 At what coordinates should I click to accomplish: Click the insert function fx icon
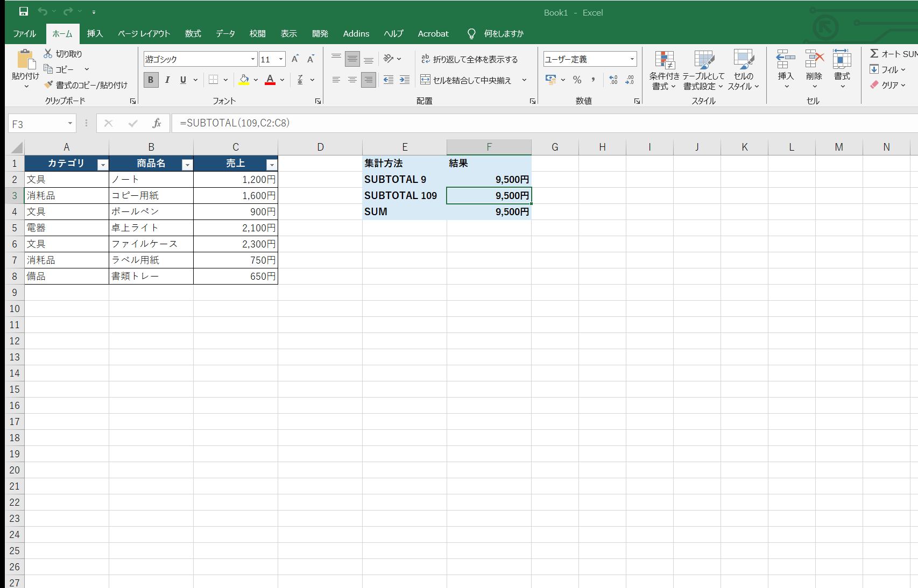tap(157, 123)
